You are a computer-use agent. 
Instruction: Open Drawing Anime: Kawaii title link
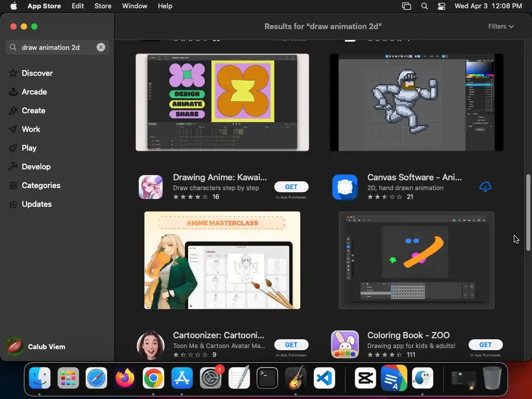(x=220, y=177)
